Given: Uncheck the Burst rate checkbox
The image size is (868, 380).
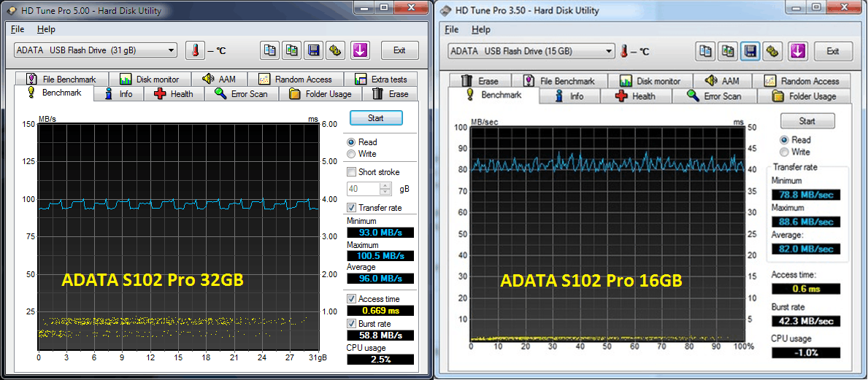Looking at the screenshot, I should click(352, 323).
